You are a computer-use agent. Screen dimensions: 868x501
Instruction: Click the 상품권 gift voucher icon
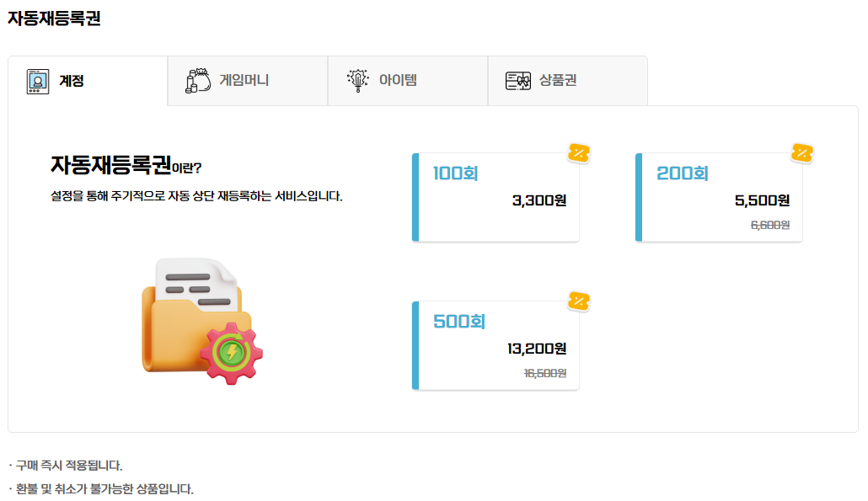coord(518,81)
